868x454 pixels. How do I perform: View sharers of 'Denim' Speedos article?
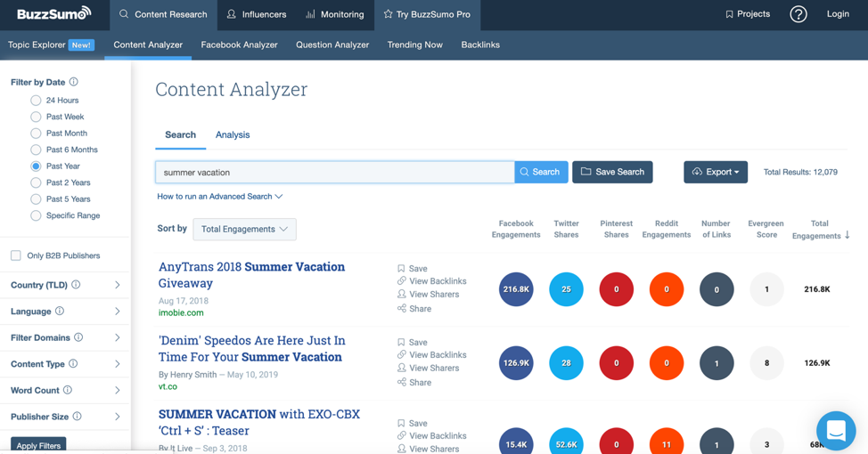tap(428, 368)
